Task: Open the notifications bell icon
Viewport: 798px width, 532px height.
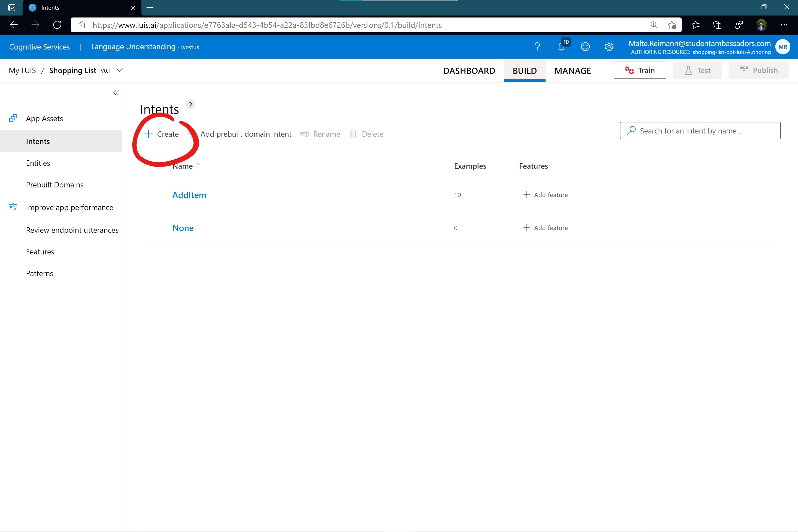Action: click(x=562, y=47)
